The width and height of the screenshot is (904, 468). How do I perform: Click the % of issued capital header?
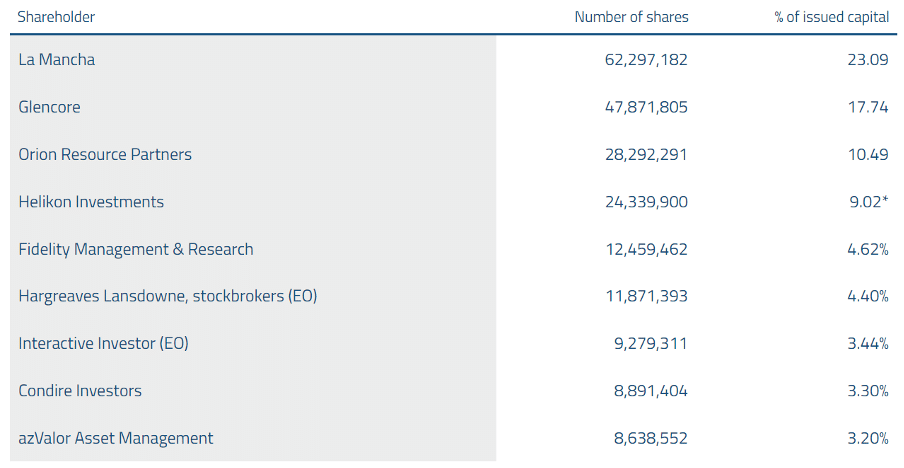point(831,17)
